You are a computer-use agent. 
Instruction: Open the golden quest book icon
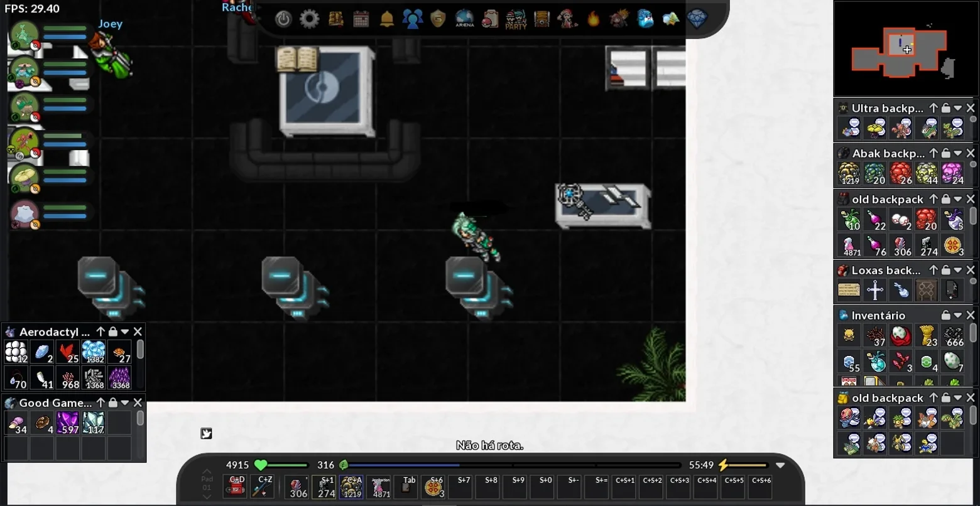(x=335, y=19)
